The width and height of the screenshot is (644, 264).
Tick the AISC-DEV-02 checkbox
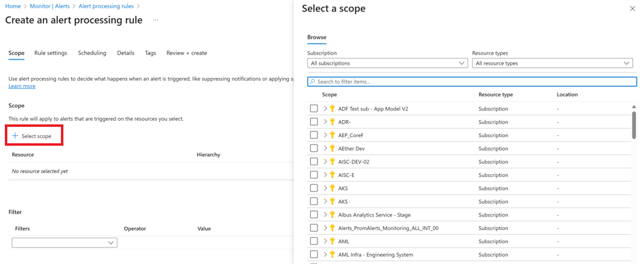314,162
